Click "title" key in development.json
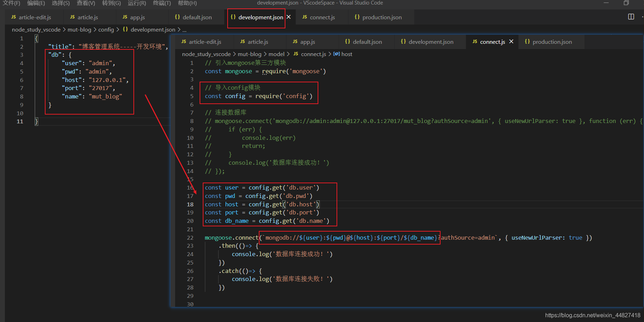The image size is (644, 322). 60,47
